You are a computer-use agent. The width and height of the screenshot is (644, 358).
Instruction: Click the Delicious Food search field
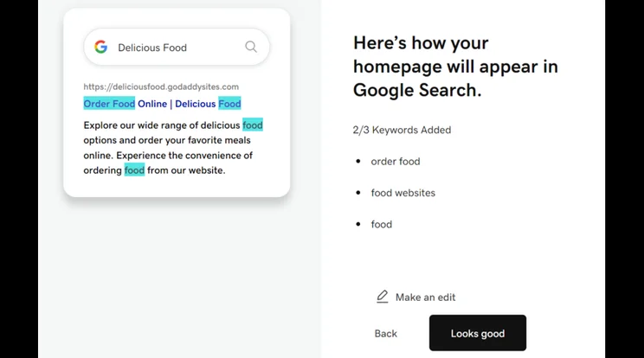tap(177, 48)
